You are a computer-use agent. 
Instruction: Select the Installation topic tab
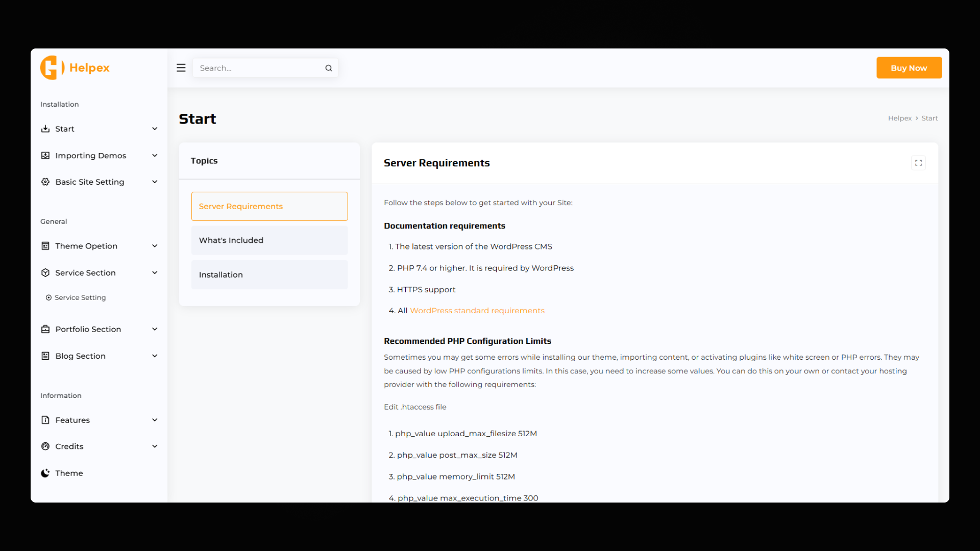[269, 274]
